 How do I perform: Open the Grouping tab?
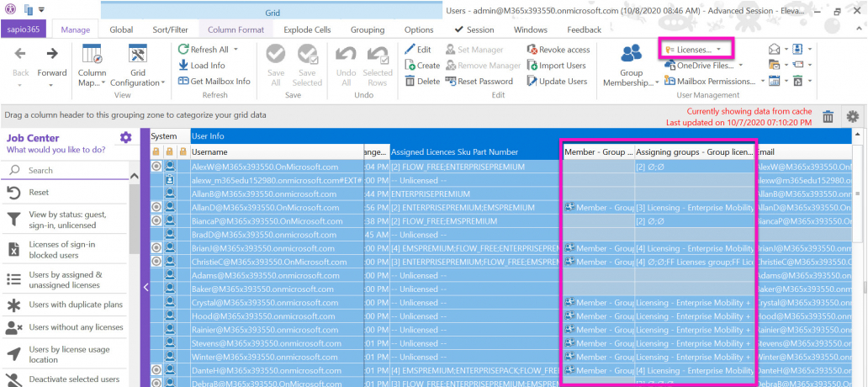pos(368,30)
